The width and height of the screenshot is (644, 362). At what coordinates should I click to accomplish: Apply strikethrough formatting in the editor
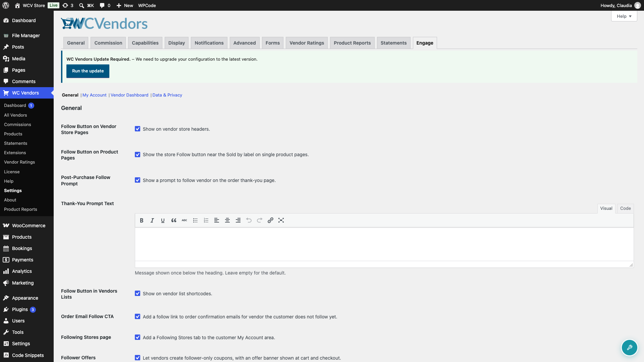click(x=184, y=221)
